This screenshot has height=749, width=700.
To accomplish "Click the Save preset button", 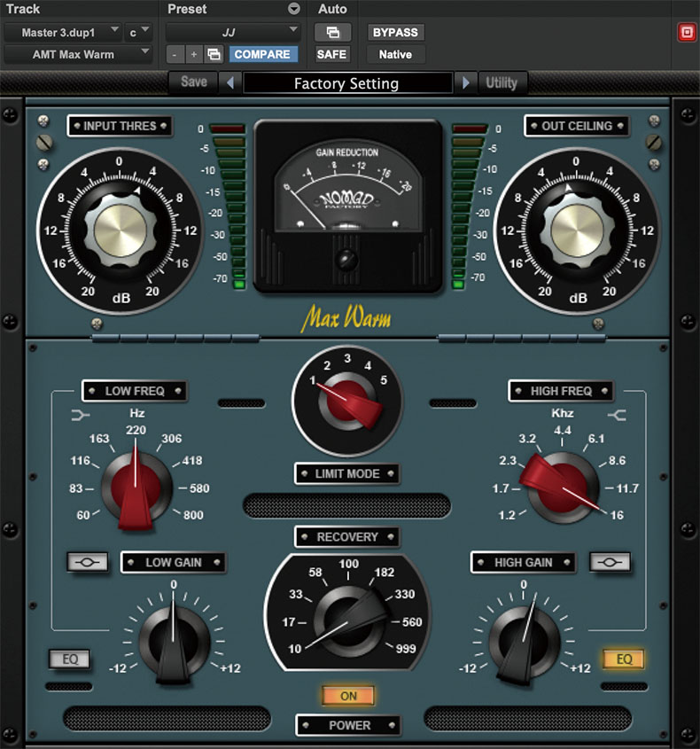I will [x=194, y=82].
